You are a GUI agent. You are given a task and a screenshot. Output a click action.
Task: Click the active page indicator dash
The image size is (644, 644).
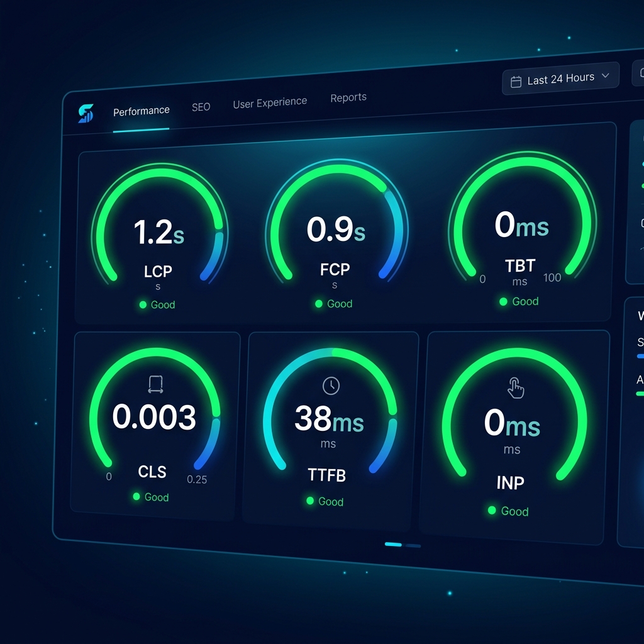click(393, 544)
